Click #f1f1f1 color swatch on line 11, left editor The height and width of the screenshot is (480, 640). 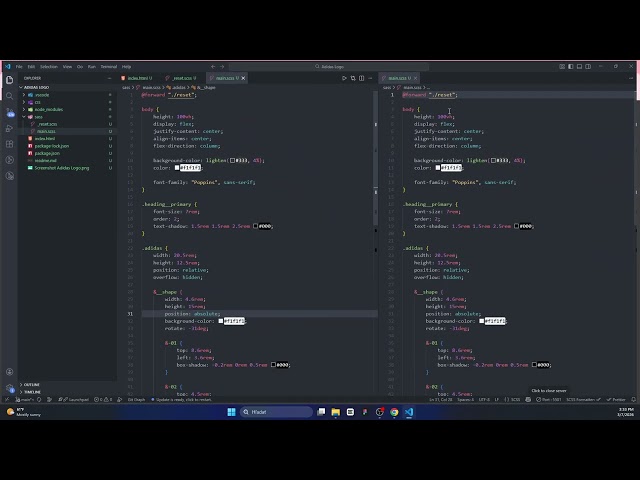tap(177, 168)
